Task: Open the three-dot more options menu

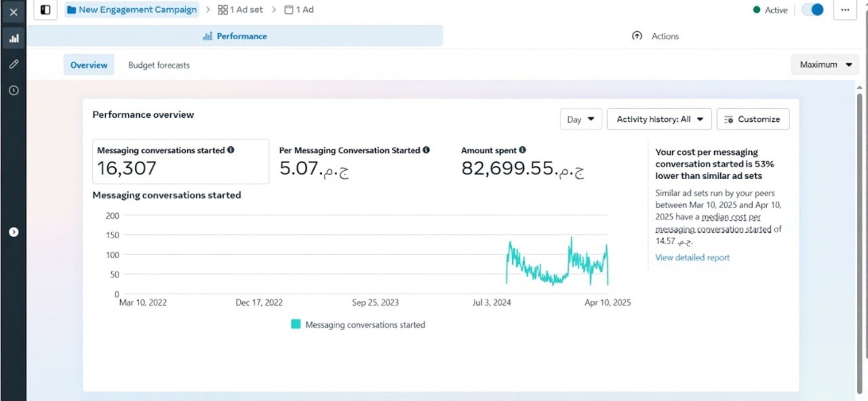Action: (845, 10)
